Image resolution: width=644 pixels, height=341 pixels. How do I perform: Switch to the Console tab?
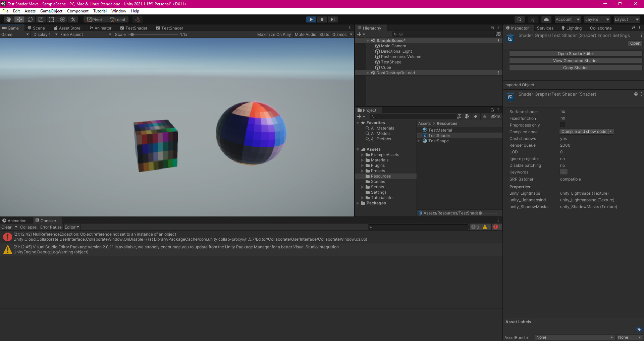[x=46, y=221]
